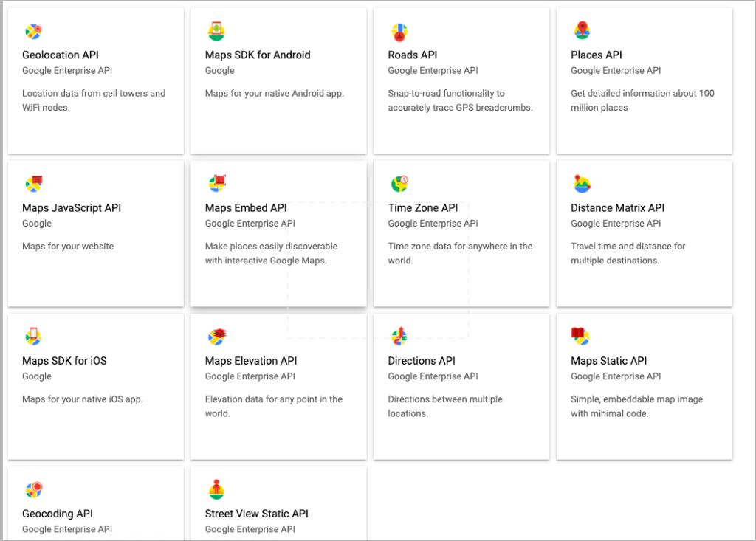Click the Time Zone API clock icon
Viewport: 756px width, 541px height.
pyautogui.click(x=399, y=184)
